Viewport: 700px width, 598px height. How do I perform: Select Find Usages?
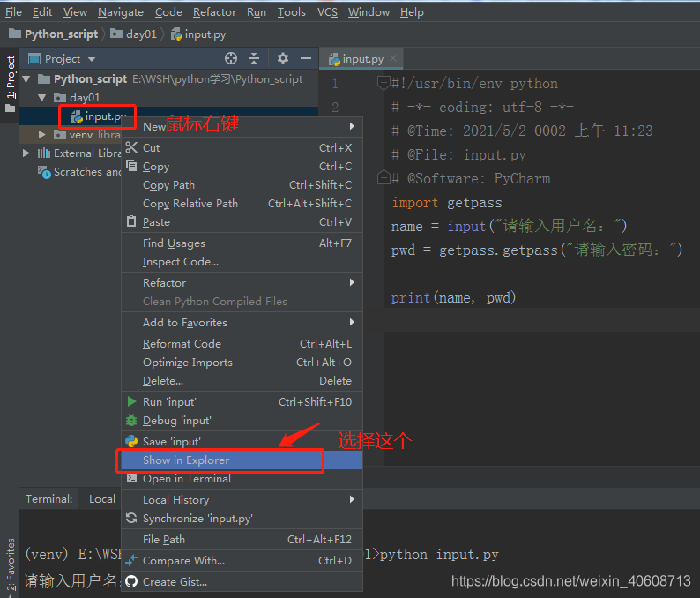coord(242,243)
